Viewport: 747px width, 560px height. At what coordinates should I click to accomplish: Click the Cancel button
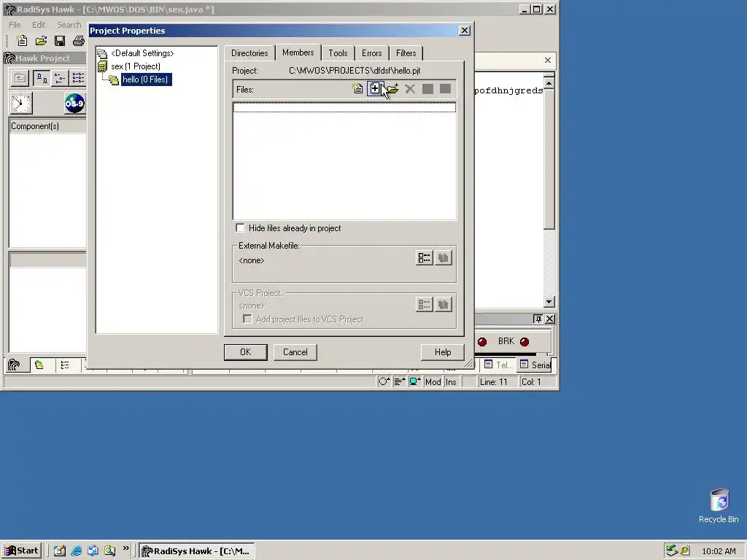(295, 352)
